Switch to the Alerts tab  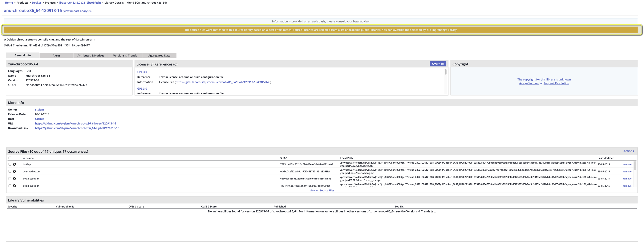coord(57,56)
